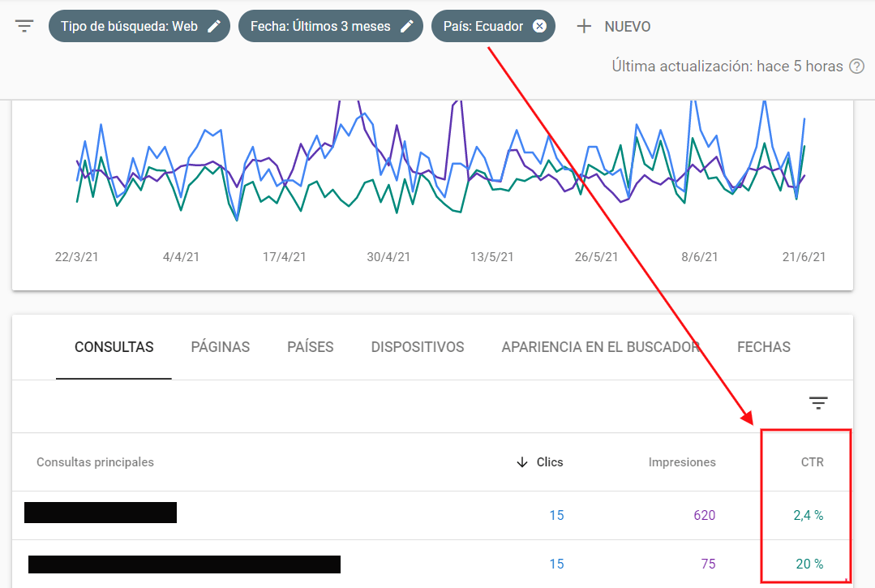Select the Fecha: Últimos 3 meses chip
Screen dimensions: 875x588
(331, 26)
